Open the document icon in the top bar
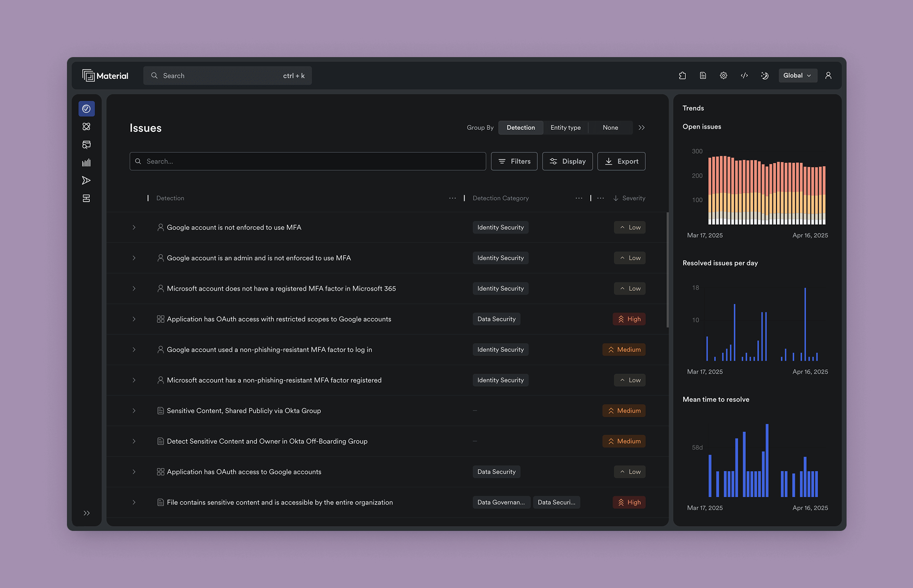Viewport: 913px width, 588px height. (703, 76)
